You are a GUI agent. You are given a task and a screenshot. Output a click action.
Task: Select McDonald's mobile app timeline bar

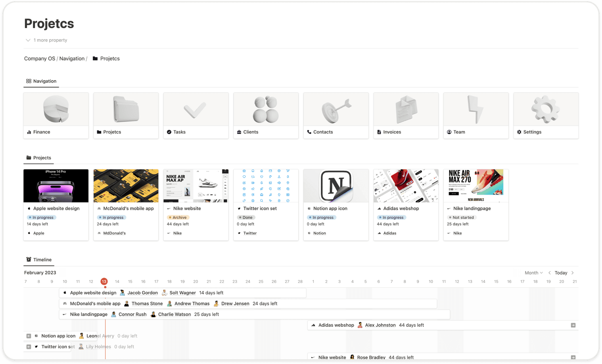pyautogui.click(x=248, y=303)
